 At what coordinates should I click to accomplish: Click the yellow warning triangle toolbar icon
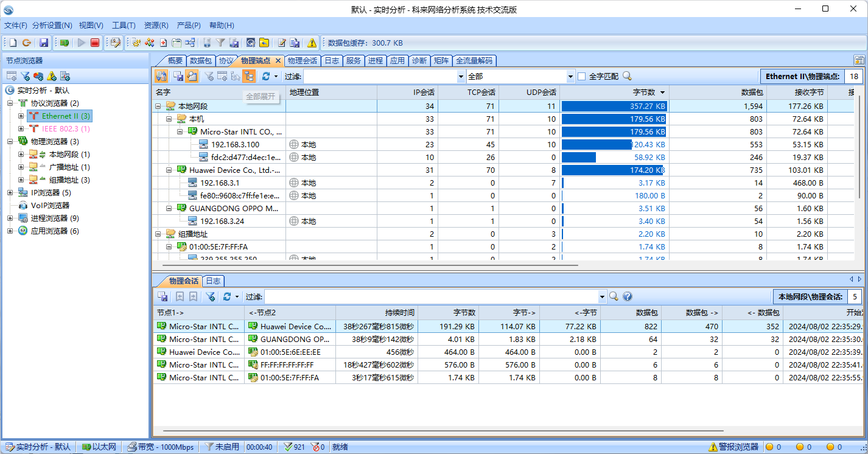point(312,43)
